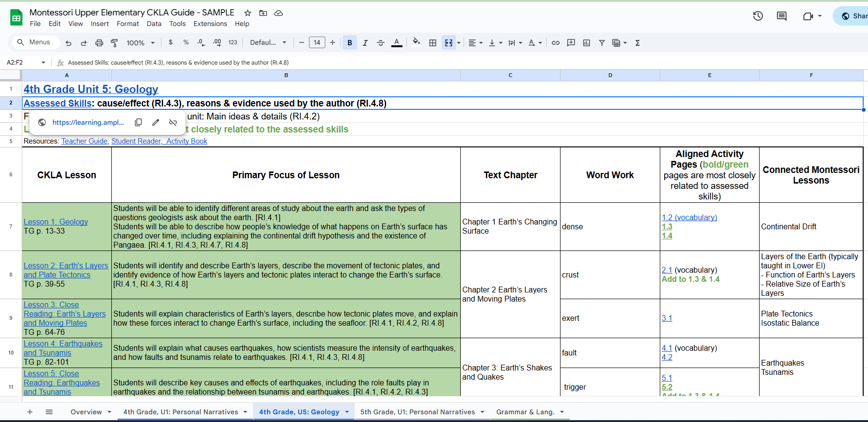Open version history clock icon
The width and height of the screenshot is (868, 422).
pyautogui.click(x=758, y=16)
